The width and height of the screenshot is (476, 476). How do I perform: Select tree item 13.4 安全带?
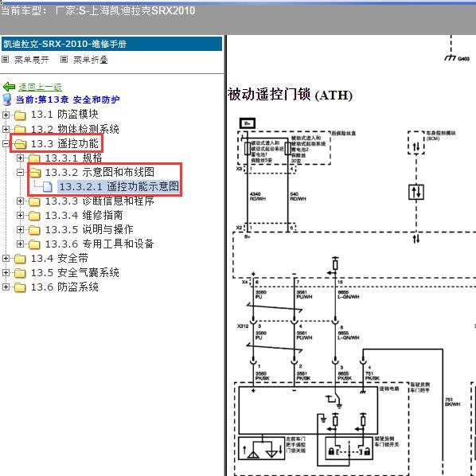point(60,258)
